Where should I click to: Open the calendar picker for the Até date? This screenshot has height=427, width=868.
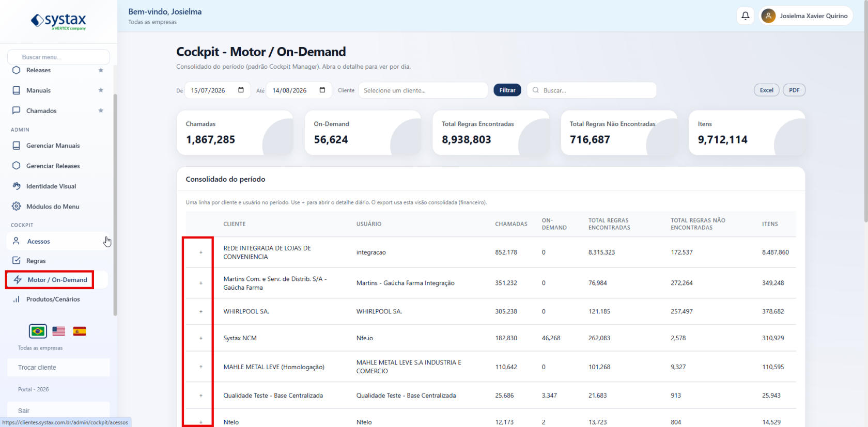[322, 90]
